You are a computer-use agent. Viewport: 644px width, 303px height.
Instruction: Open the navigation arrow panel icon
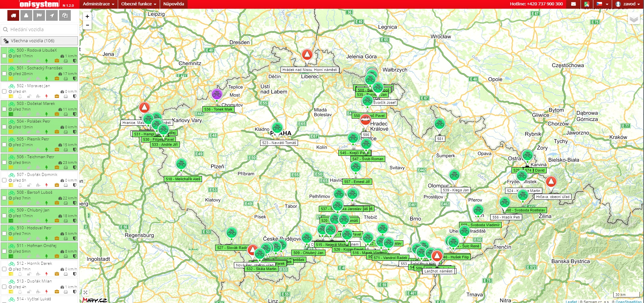[52, 15]
